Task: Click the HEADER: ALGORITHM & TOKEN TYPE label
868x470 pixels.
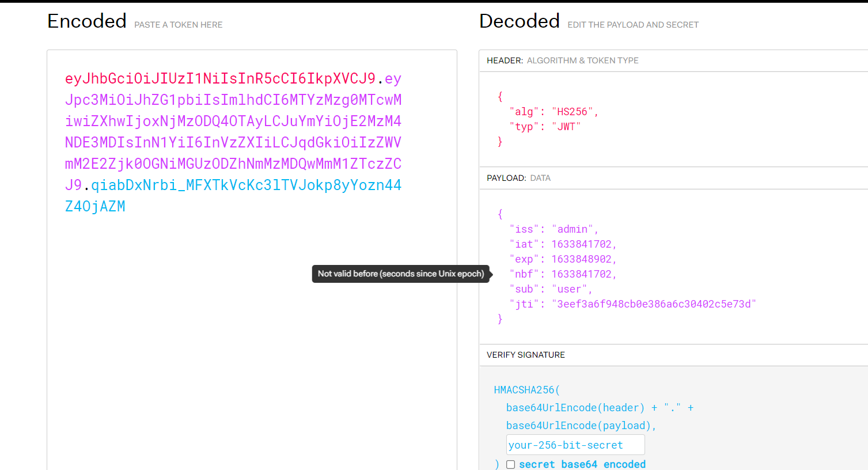Action: (x=563, y=60)
